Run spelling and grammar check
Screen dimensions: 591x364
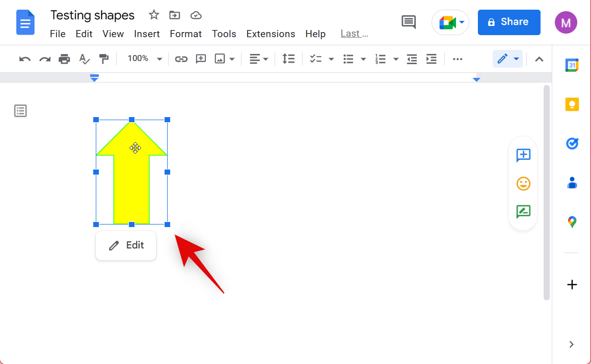click(84, 59)
